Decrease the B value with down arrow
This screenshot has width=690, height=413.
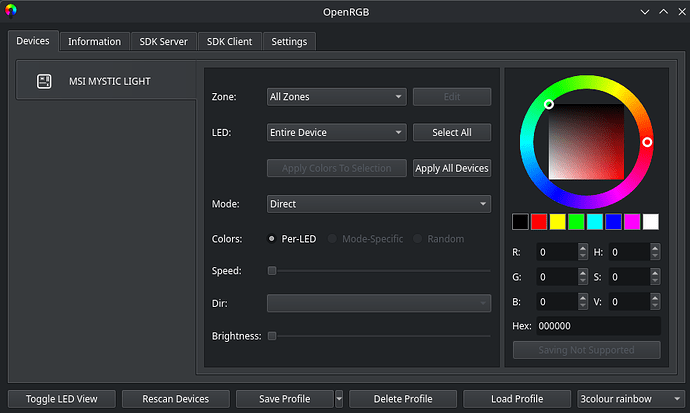coord(583,306)
